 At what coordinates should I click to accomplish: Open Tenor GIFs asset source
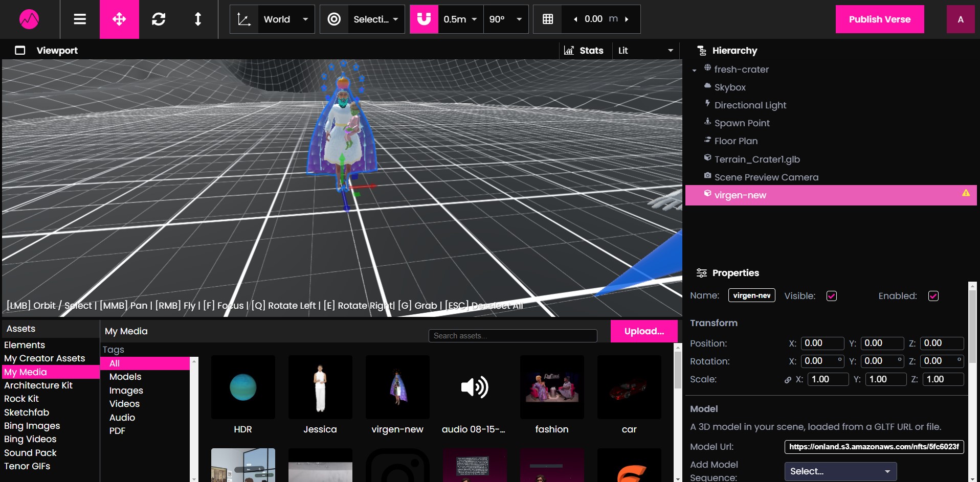27,466
